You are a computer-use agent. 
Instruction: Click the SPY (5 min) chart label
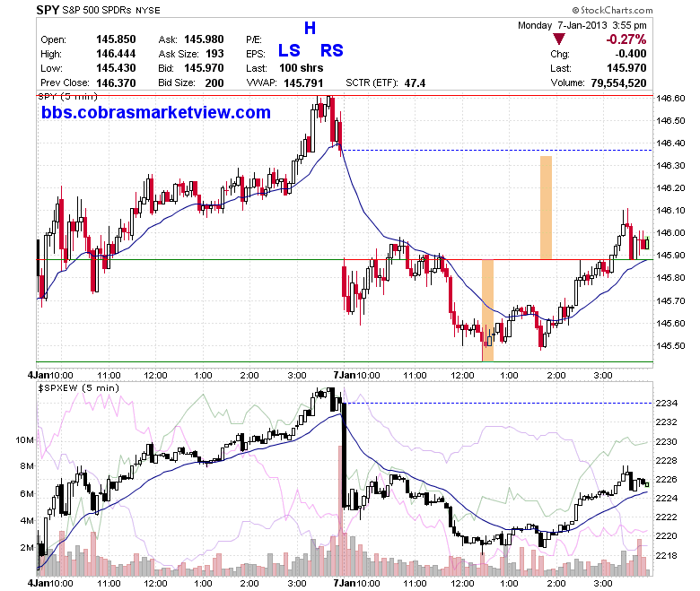(x=68, y=96)
